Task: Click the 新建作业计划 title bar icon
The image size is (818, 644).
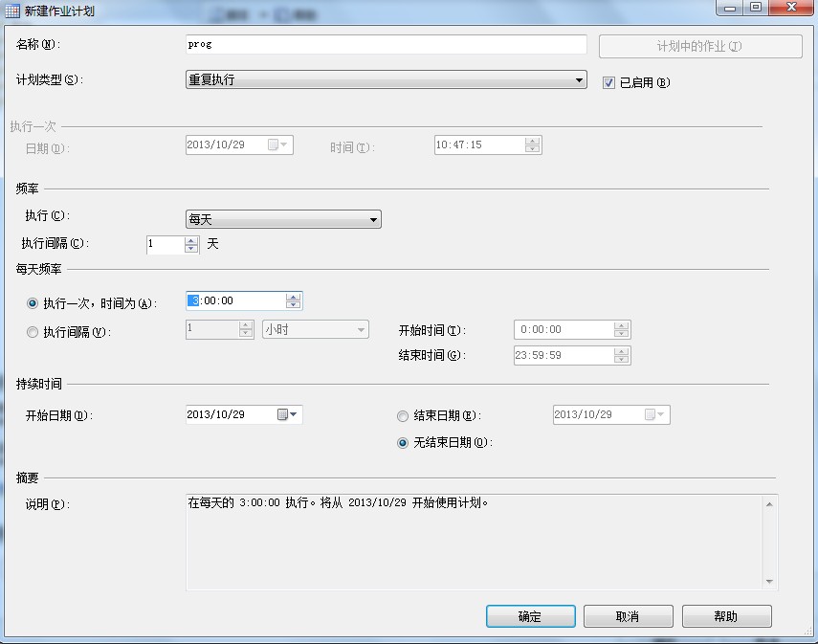Action: click(x=12, y=11)
